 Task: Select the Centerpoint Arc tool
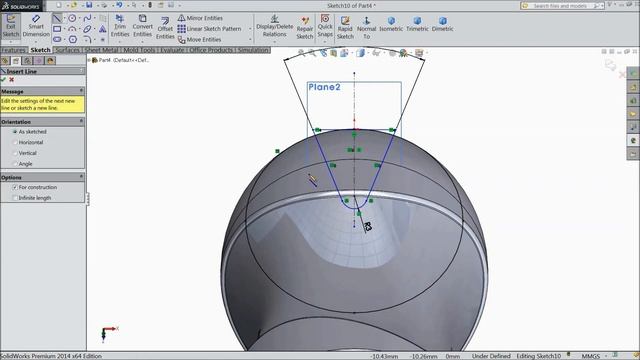72,29
